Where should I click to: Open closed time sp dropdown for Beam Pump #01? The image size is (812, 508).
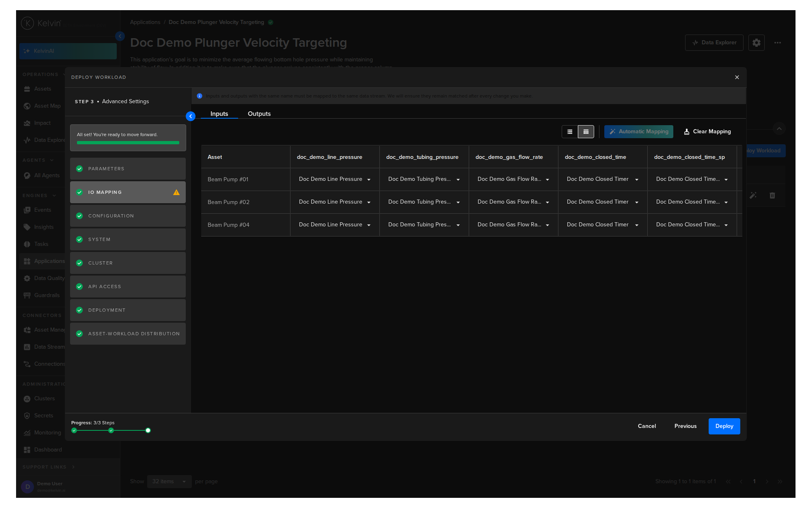[x=691, y=179]
